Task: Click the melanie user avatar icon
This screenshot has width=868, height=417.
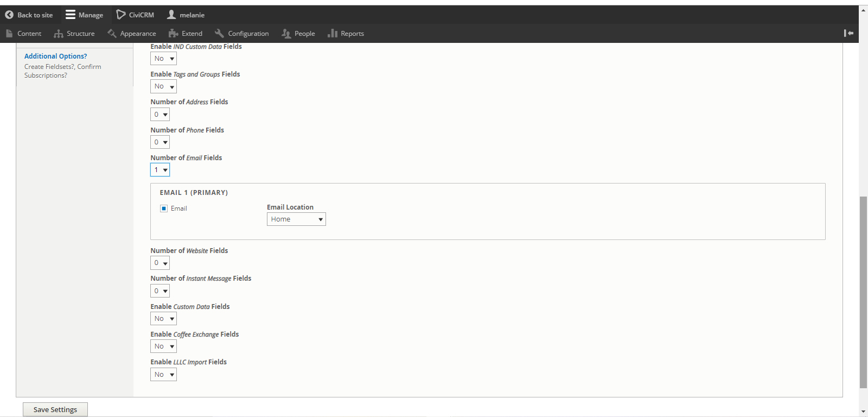Action: tap(171, 15)
